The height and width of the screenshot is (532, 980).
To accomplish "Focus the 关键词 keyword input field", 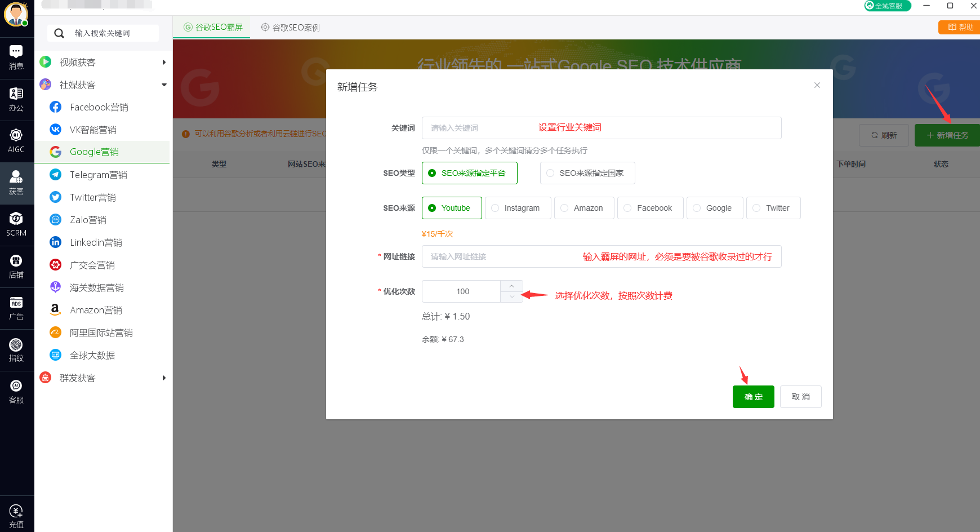I will pyautogui.click(x=602, y=128).
